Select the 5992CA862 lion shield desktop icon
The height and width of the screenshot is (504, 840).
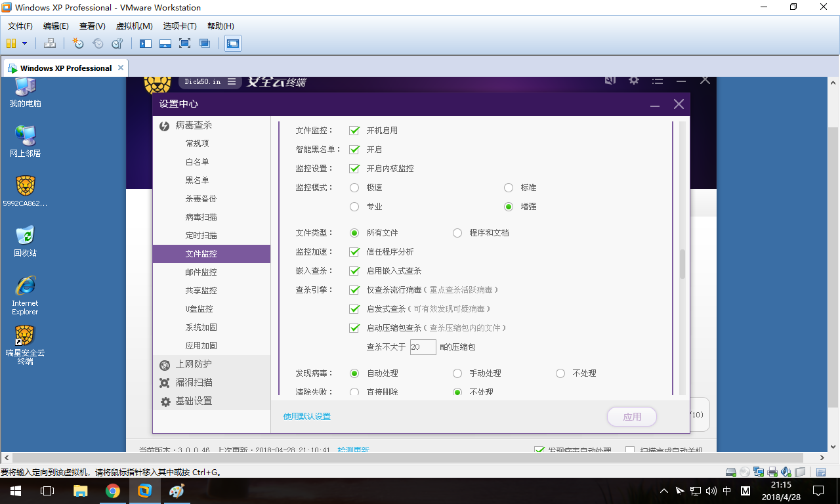[25, 191]
